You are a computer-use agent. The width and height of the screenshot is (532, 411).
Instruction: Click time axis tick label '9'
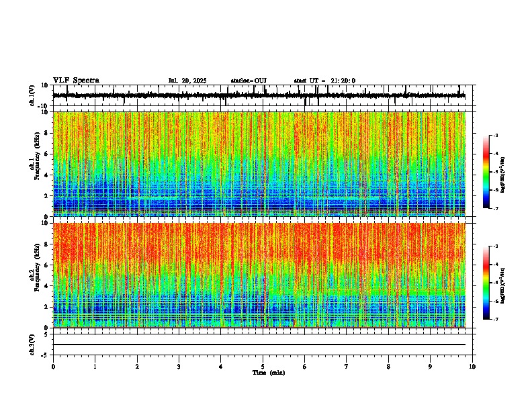coord(430,367)
